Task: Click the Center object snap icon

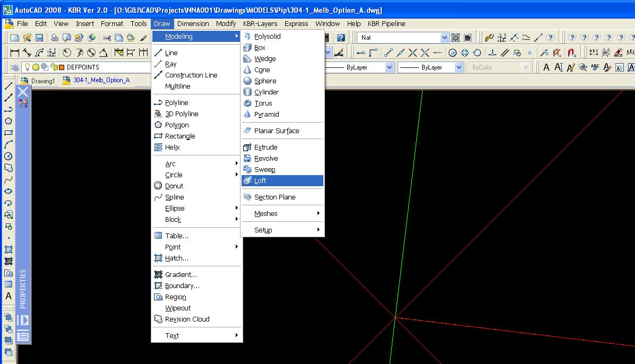Action: point(453,53)
